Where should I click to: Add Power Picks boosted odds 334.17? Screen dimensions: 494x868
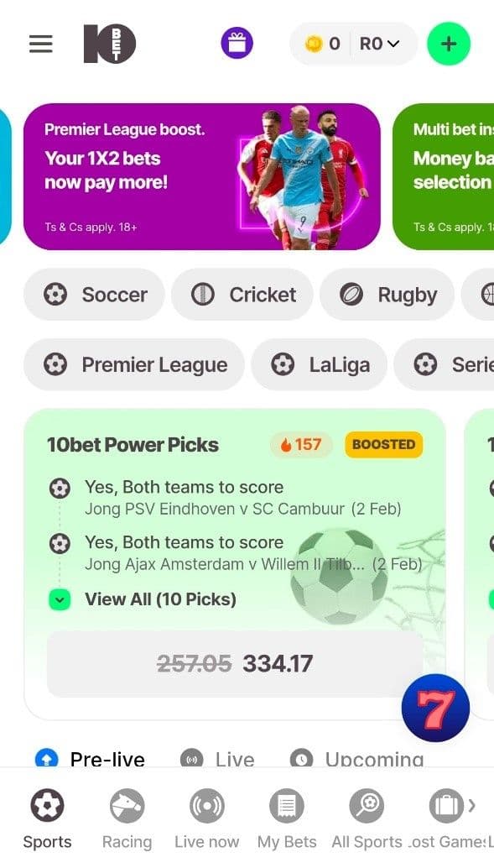[235, 664]
